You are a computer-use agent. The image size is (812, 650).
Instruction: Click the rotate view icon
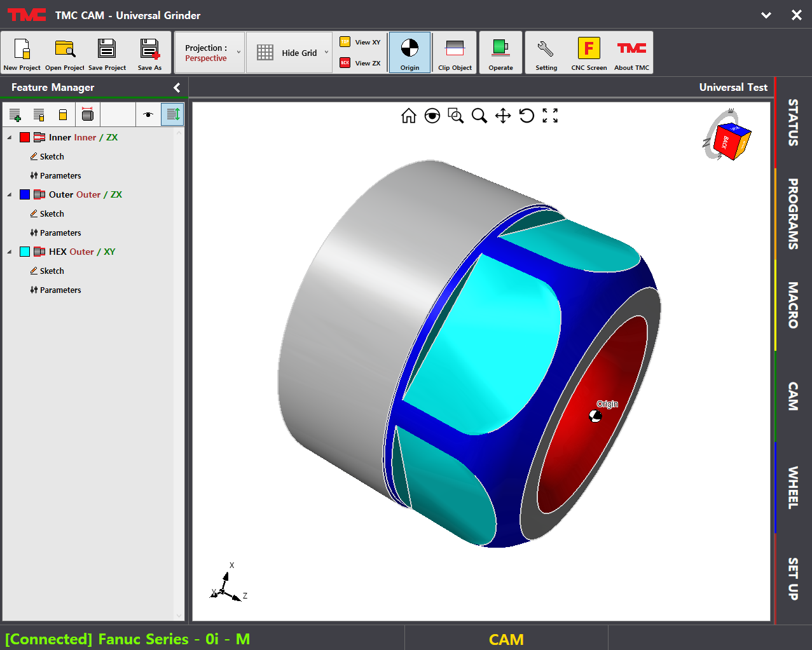click(x=526, y=116)
